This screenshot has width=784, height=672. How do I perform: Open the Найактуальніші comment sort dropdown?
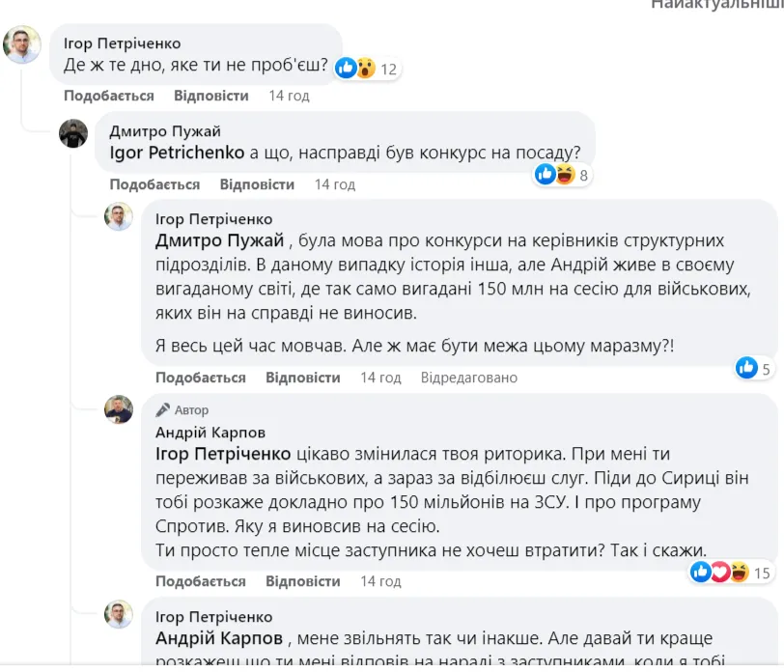tap(716, 5)
